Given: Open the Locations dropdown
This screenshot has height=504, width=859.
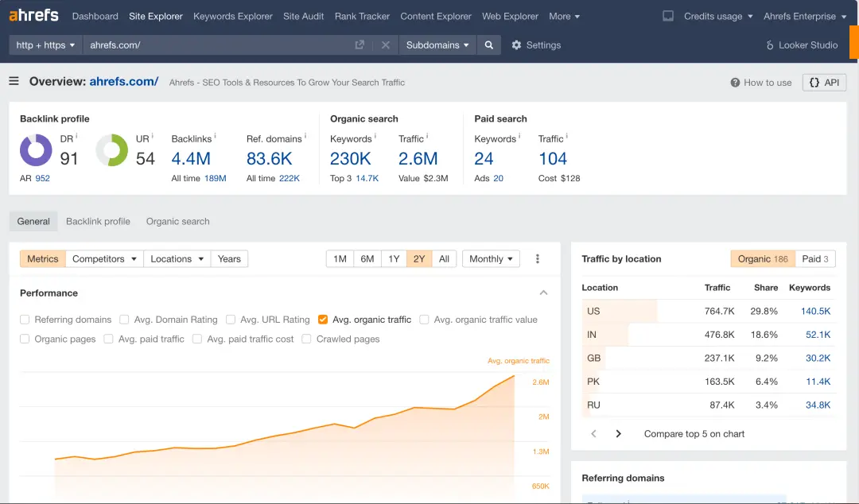Looking at the screenshot, I should click(x=177, y=258).
